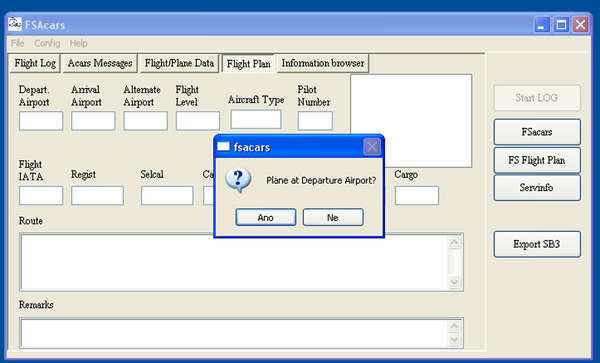
Task: Click the Servinfo button
Action: pos(537,188)
